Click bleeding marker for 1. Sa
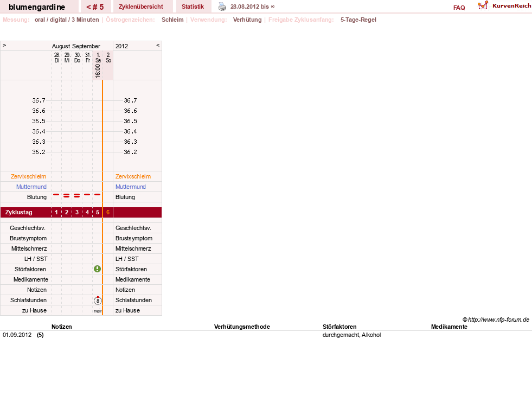Image resolution: width=532 pixels, height=402 pixels. 98,195
